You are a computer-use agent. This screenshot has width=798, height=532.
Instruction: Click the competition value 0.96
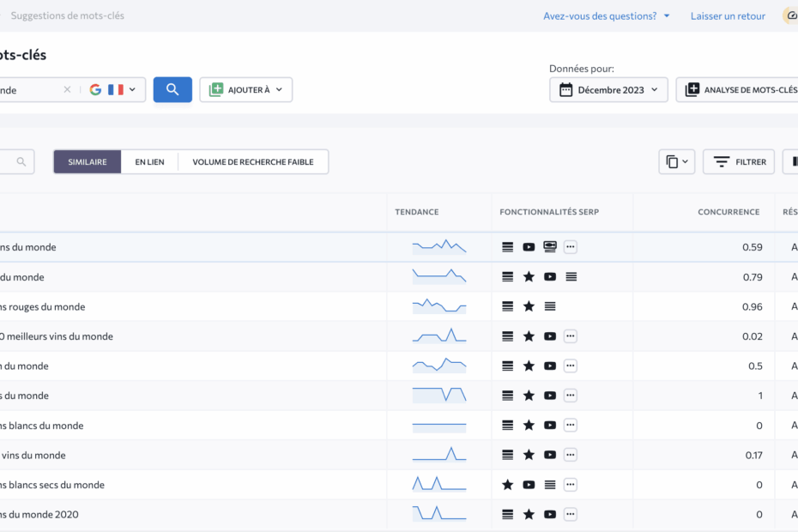[753, 307]
